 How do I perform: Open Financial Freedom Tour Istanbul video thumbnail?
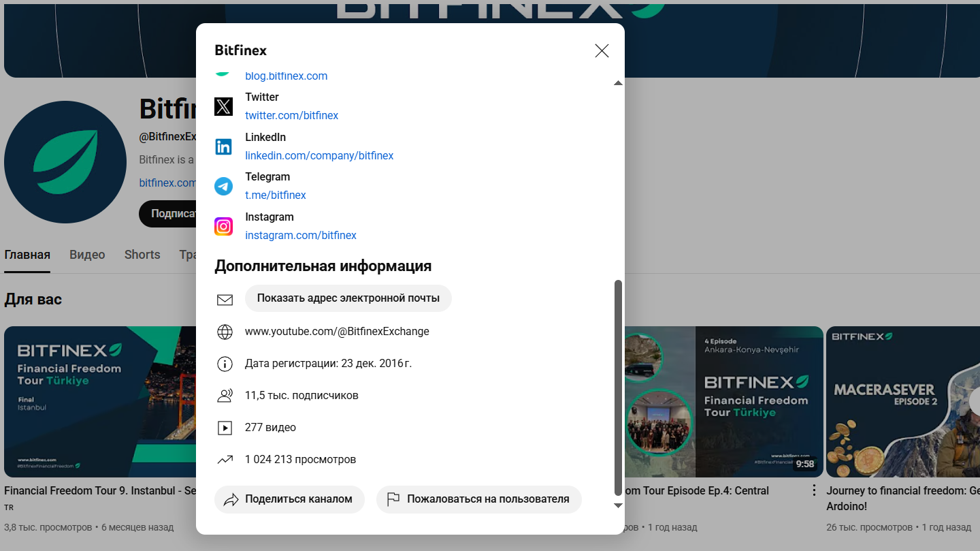(x=100, y=402)
